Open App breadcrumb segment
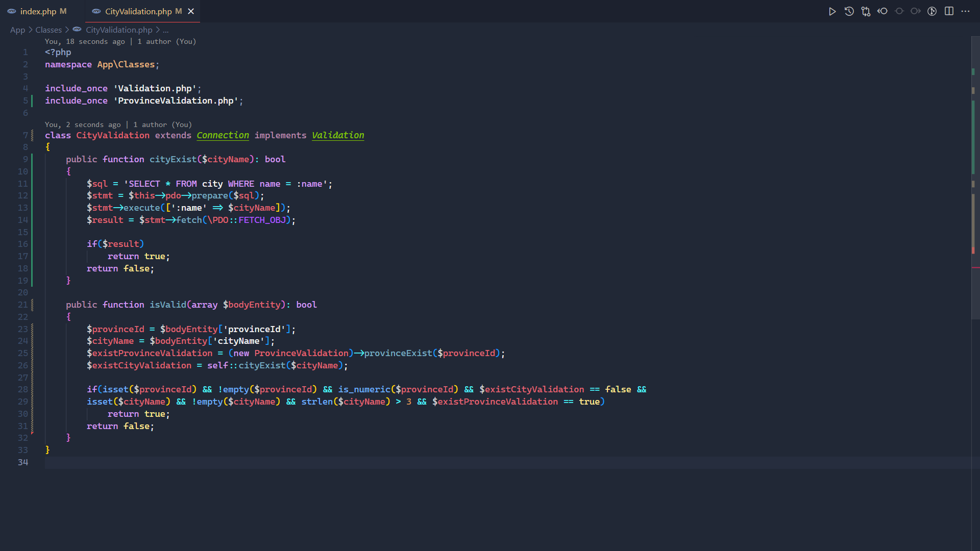Image resolution: width=980 pixels, height=551 pixels. click(x=17, y=30)
